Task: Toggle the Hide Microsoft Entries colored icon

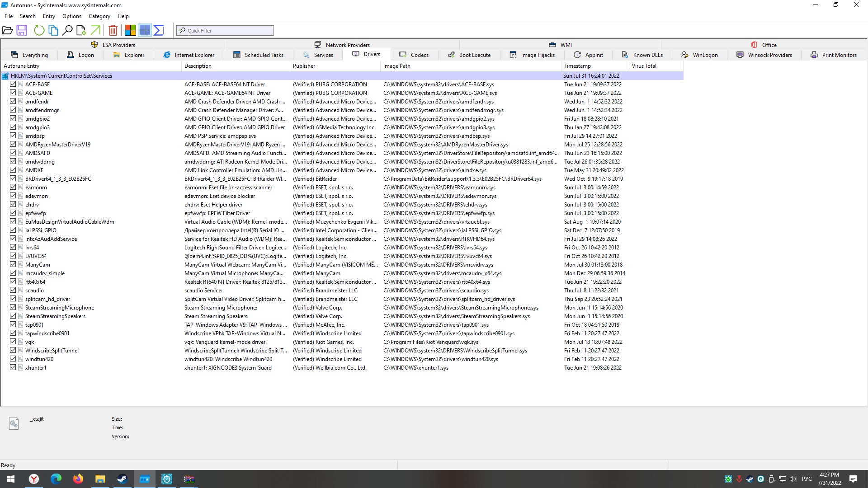Action: click(x=131, y=30)
